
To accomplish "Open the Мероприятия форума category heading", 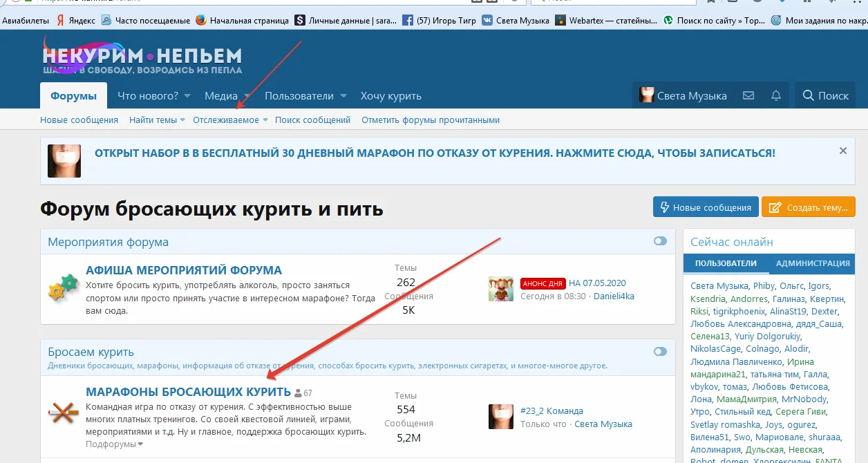I will pos(108,243).
